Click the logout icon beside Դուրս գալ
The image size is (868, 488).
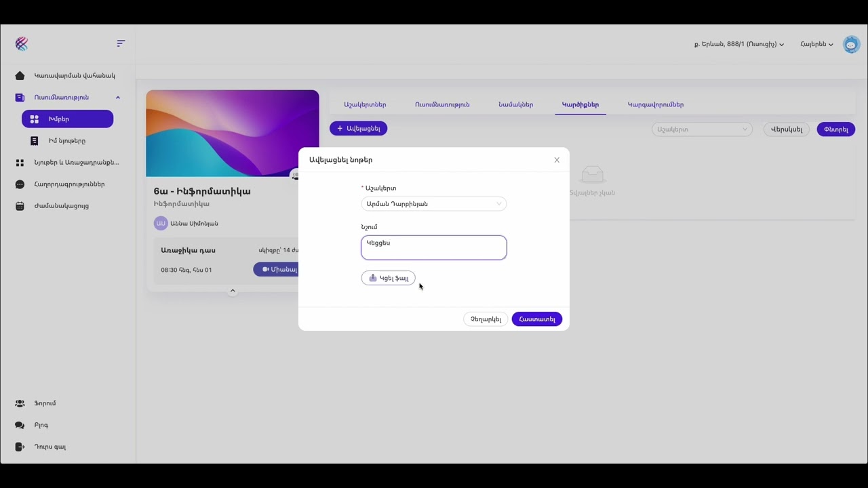coord(20,447)
